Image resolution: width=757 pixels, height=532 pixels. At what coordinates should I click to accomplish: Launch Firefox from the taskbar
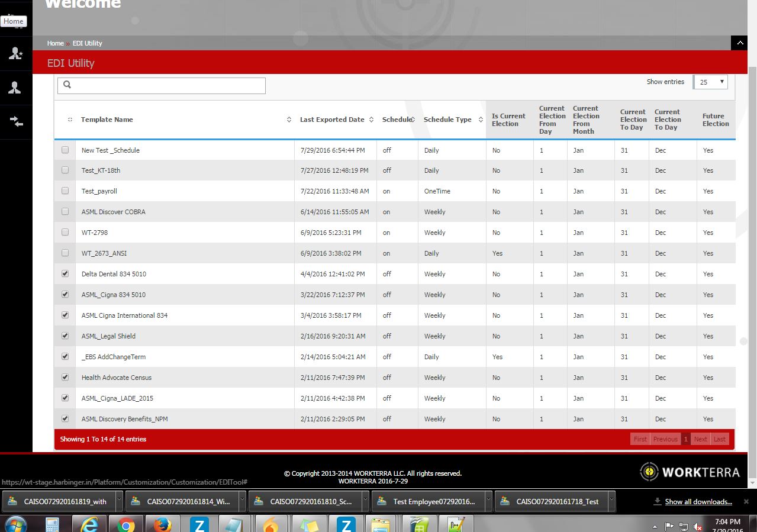tap(162, 525)
